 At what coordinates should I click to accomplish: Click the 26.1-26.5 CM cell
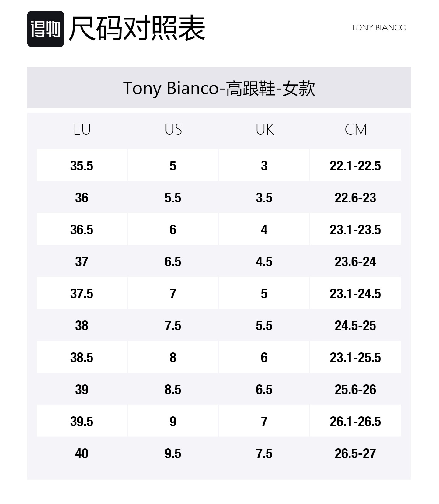[355, 421]
